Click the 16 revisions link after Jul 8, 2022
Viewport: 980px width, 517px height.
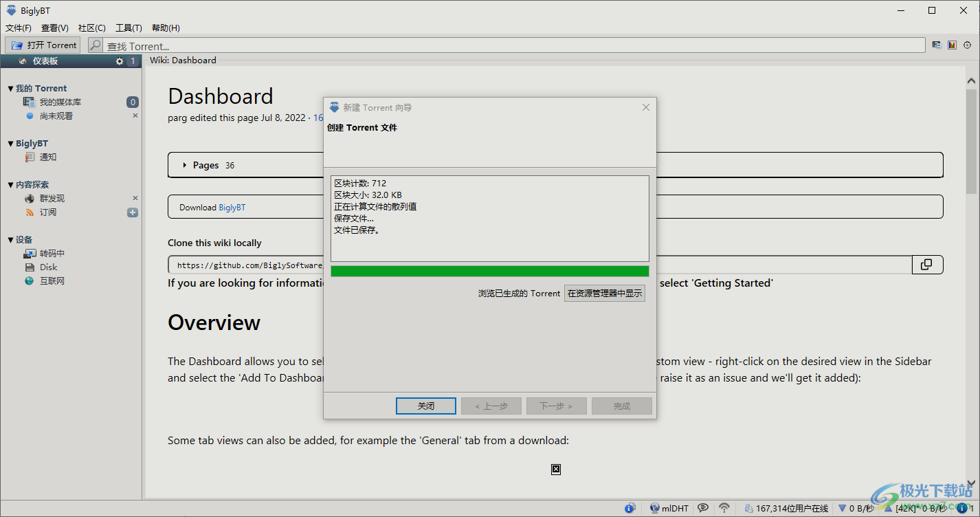(318, 118)
